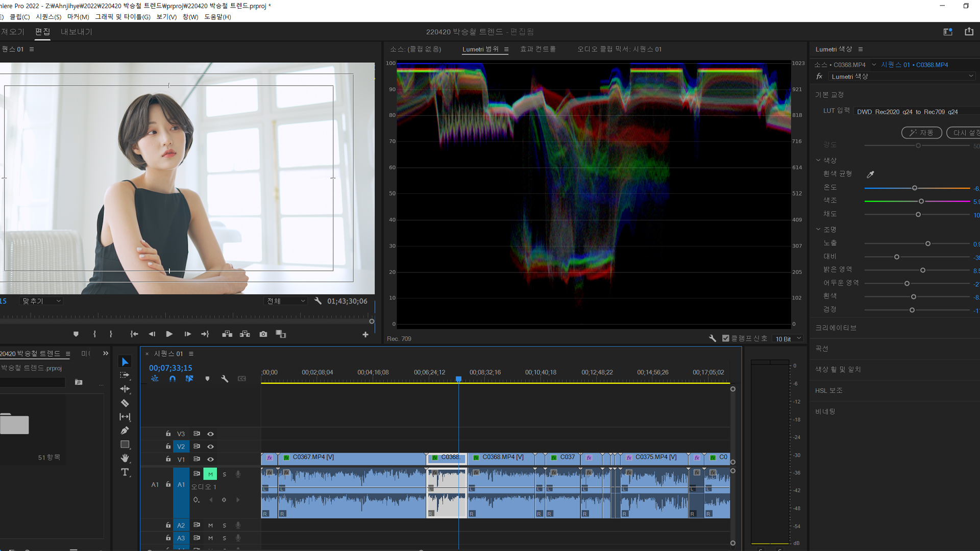The image size is (980, 551).
Task: Select the Hand tool
Action: (x=125, y=458)
